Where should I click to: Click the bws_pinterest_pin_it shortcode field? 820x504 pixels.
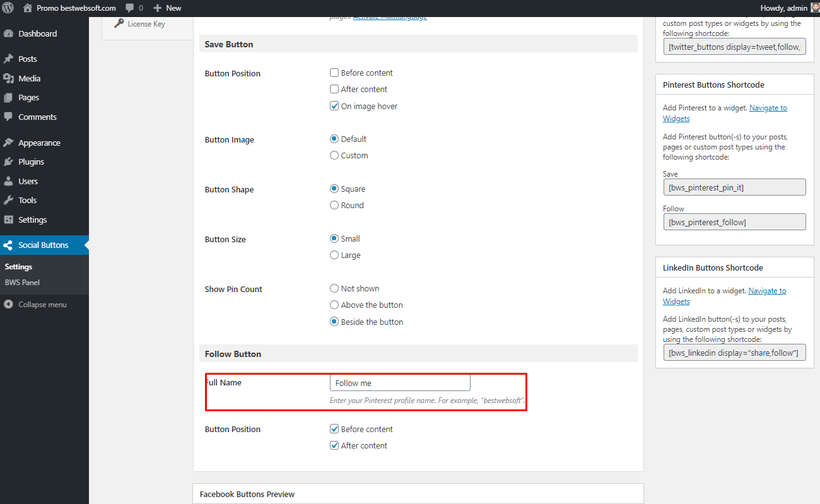point(734,187)
